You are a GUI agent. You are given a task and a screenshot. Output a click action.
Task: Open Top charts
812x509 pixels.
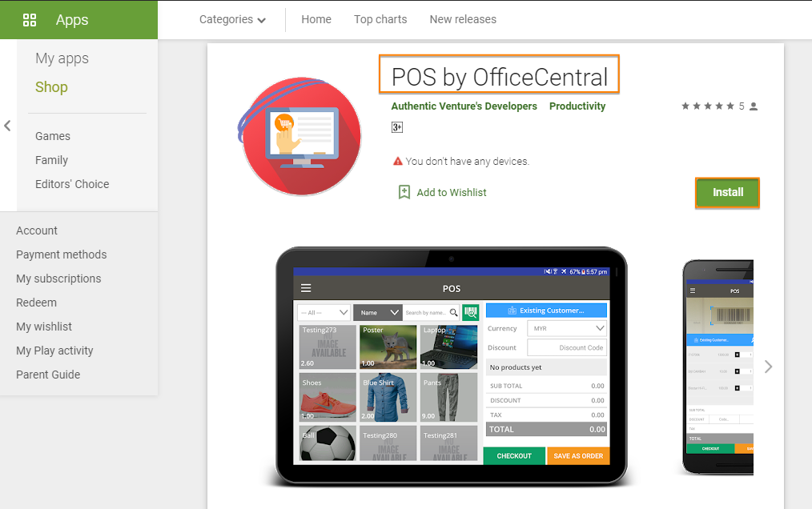pos(380,20)
